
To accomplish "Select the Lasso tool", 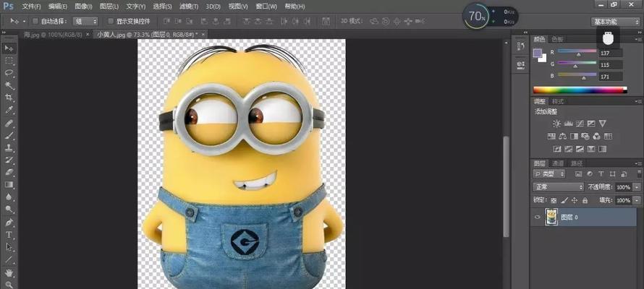I will coord(9,73).
